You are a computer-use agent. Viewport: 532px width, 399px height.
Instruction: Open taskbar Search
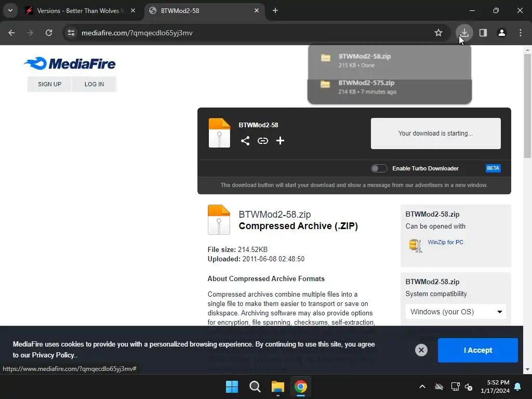[x=255, y=387]
